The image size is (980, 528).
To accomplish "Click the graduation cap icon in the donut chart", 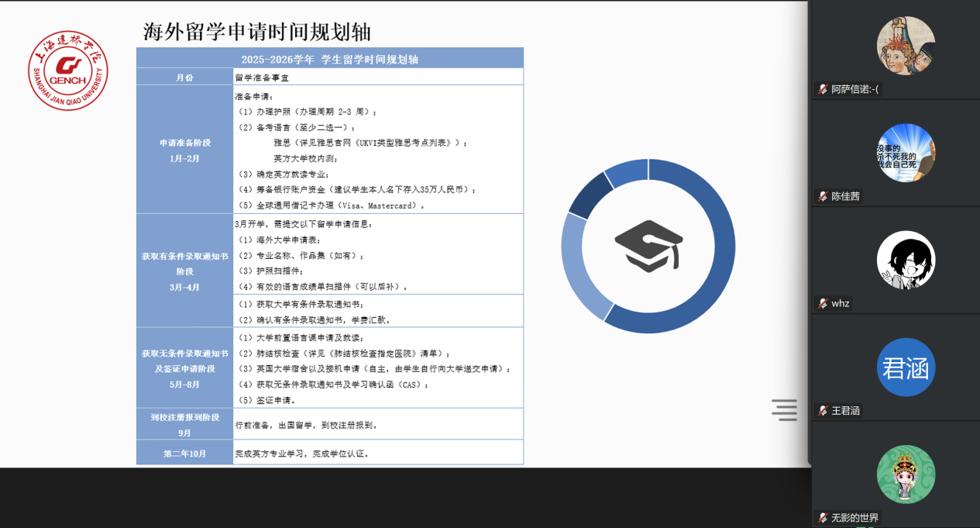I will click(648, 246).
